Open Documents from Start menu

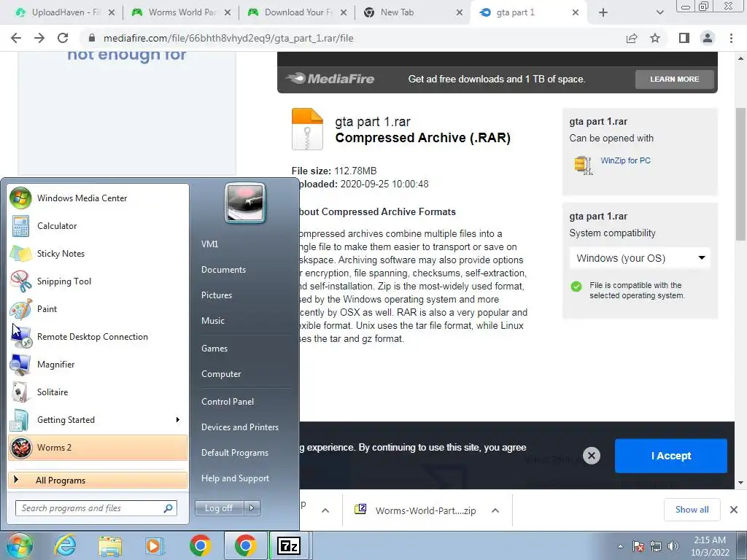click(x=223, y=270)
